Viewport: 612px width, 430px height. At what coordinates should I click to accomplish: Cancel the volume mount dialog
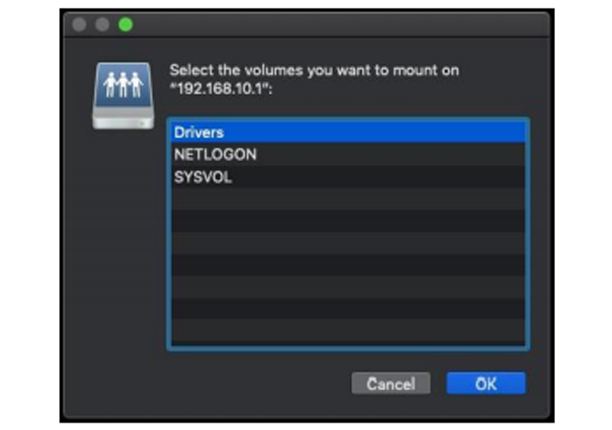[x=390, y=384]
